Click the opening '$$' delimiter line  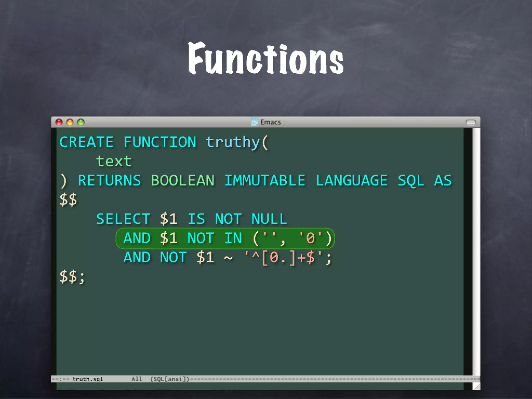68,200
